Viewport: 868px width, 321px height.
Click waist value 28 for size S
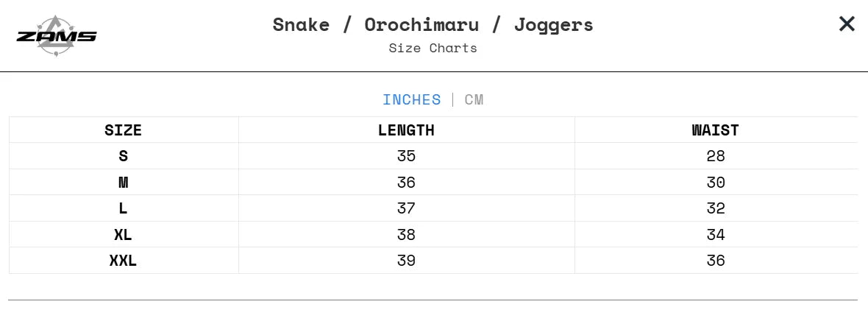(x=715, y=156)
